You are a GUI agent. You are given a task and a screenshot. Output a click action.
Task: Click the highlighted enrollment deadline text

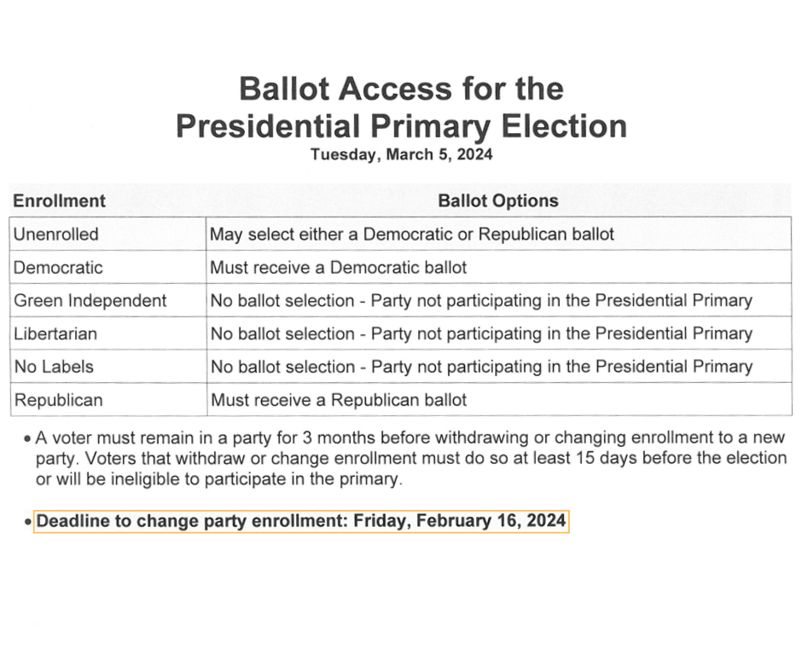click(x=301, y=521)
